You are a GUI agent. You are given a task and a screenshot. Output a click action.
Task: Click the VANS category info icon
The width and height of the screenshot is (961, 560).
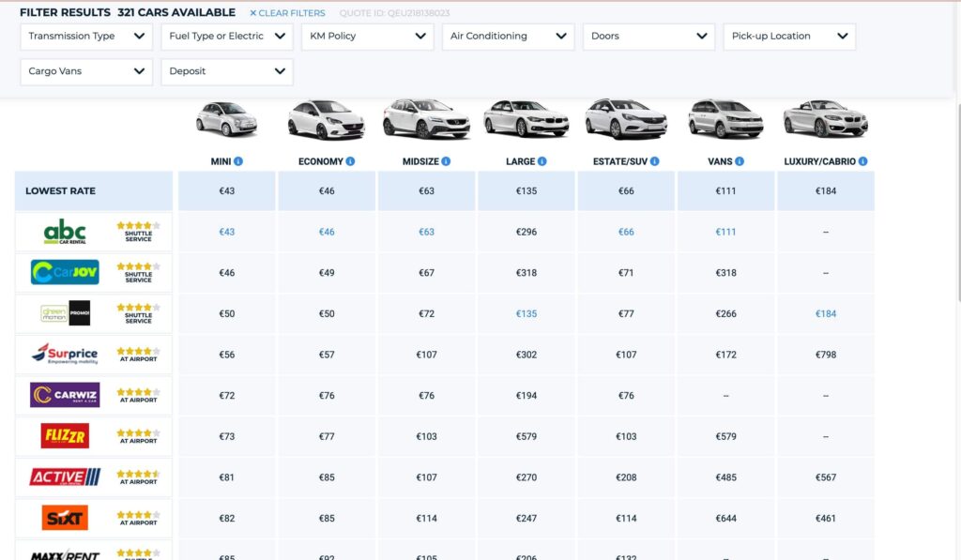coord(740,161)
